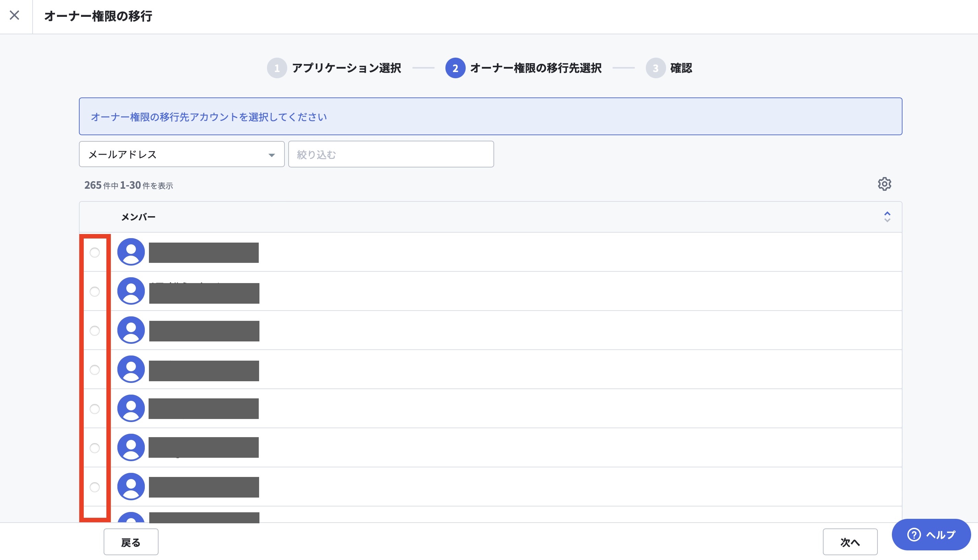Go to step 1 アプリケーション選択

[334, 68]
